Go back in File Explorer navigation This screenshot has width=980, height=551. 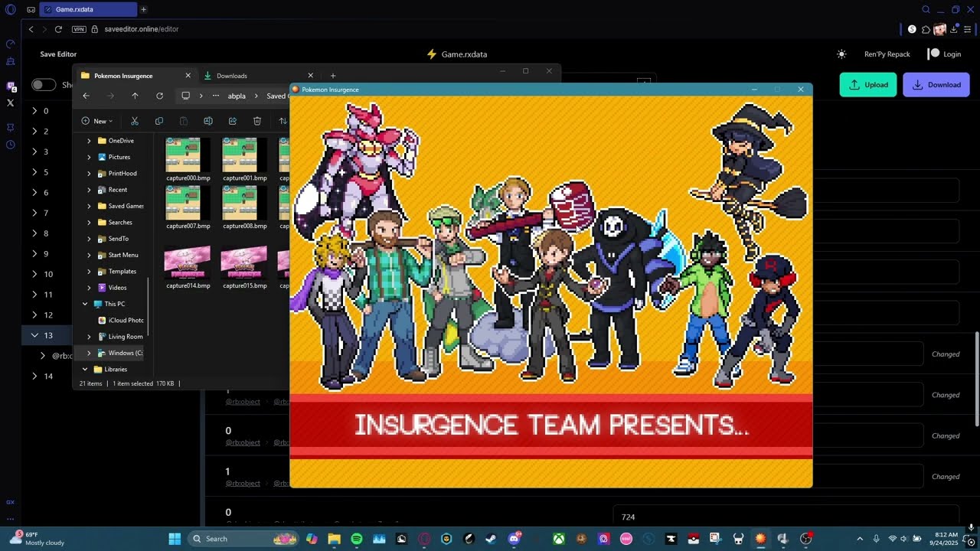click(86, 96)
